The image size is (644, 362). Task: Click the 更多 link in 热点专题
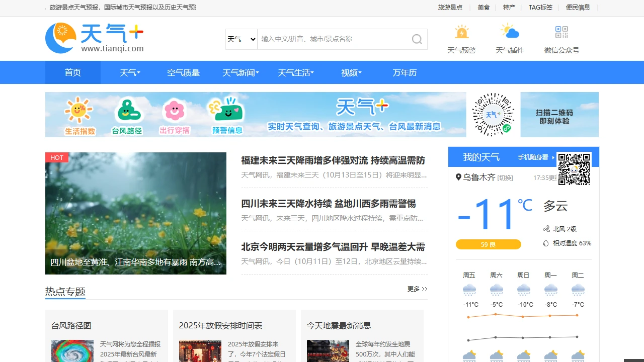pos(413,289)
